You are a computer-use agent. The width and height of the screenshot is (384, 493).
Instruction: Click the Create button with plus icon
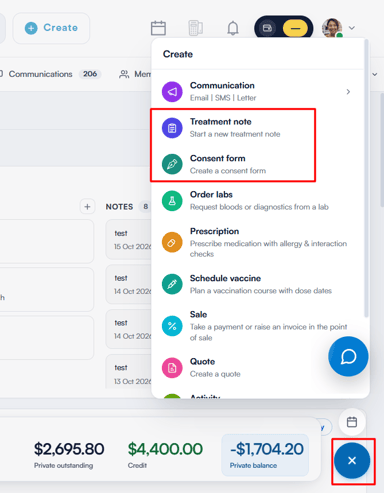click(51, 28)
